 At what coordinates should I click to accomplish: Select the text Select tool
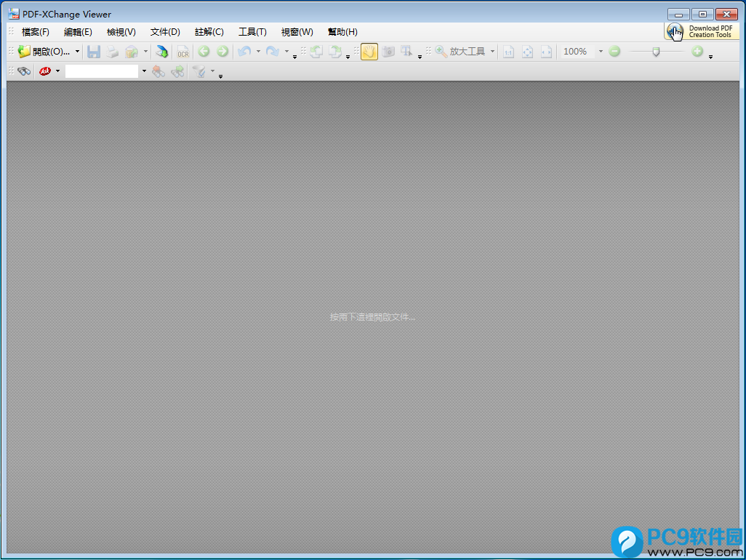(406, 52)
